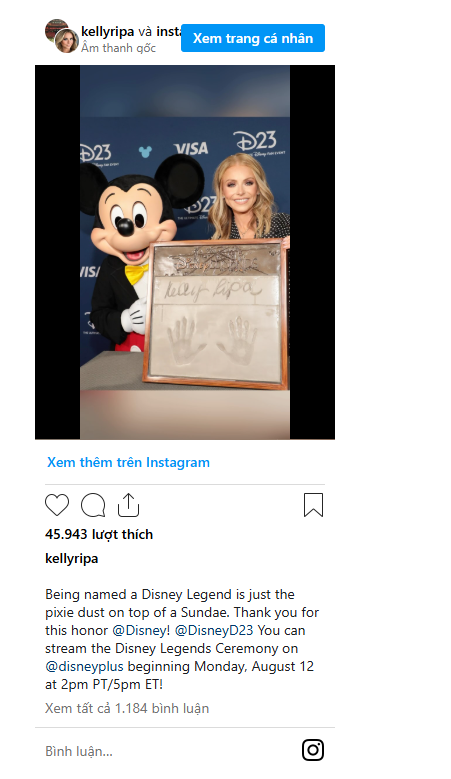The image size is (451, 779).
Task: View 'Xem tất cả 1.184 bình luận'
Action: click(x=127, y=708)
